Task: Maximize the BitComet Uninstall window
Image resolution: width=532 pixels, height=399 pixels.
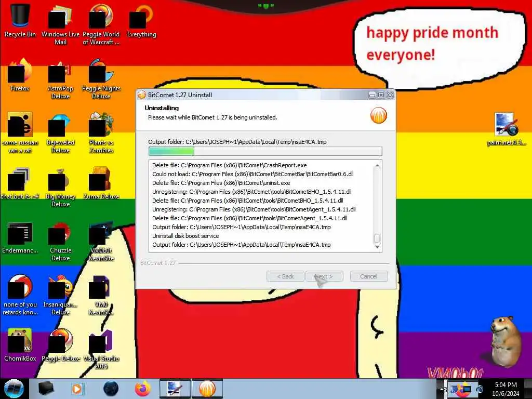Action: tap(381, 95)
